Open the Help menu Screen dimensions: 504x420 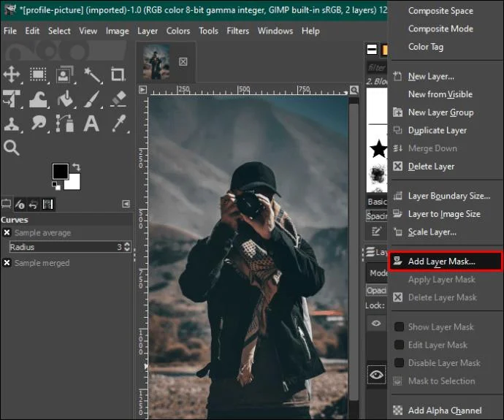310,31
